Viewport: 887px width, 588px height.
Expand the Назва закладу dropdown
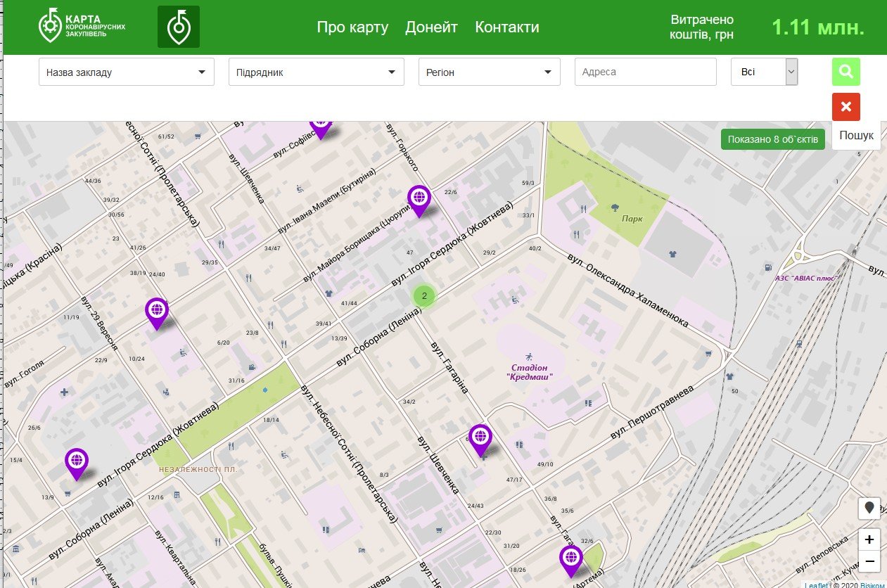tap(127, 72)
